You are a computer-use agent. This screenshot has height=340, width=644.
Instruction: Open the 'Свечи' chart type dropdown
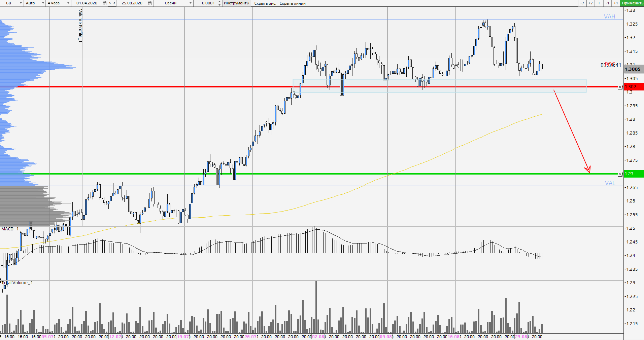(x=191, y=3)
